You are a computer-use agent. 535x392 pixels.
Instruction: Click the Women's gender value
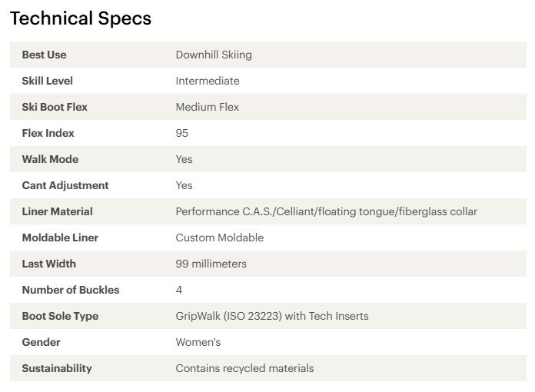tap(198, 342)
